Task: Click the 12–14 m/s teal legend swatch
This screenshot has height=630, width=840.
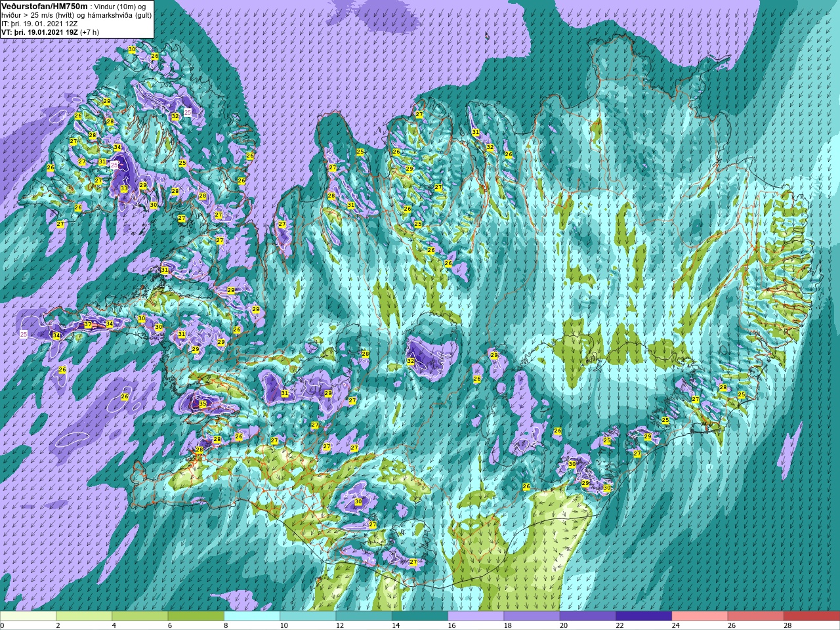Action: tap(364, 616)
